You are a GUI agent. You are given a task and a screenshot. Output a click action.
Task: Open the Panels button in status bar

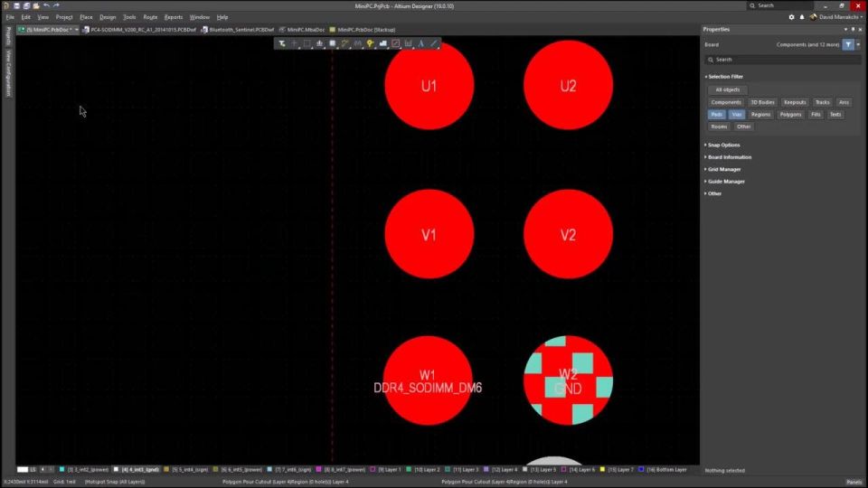[854, 482]
